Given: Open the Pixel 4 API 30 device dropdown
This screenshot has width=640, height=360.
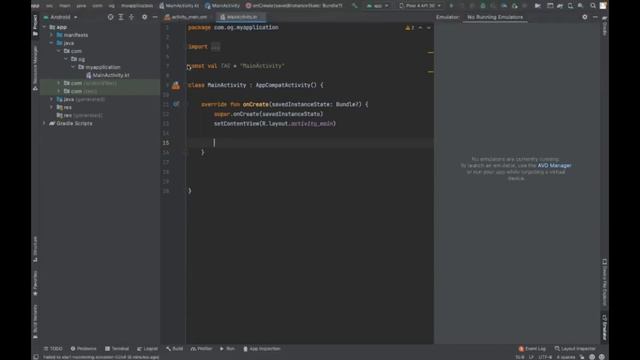Looking at the screenshot, I should (420, 6).
